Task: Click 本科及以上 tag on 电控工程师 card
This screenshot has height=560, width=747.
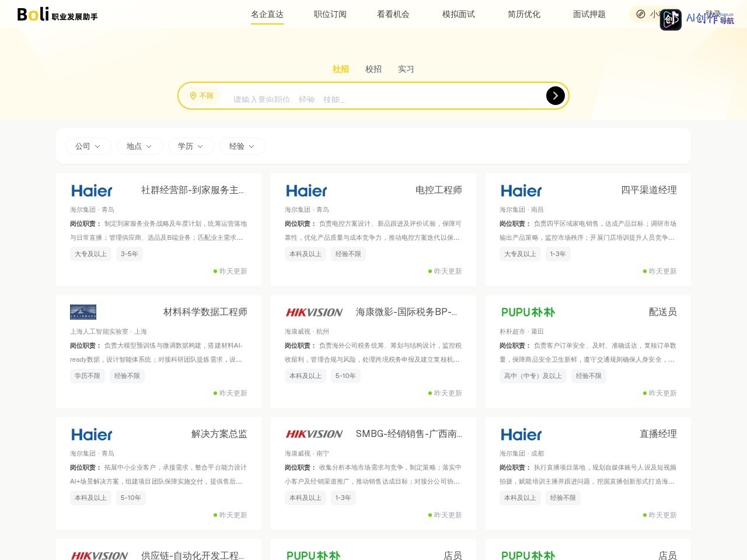Action: click(x=306, y=254)
